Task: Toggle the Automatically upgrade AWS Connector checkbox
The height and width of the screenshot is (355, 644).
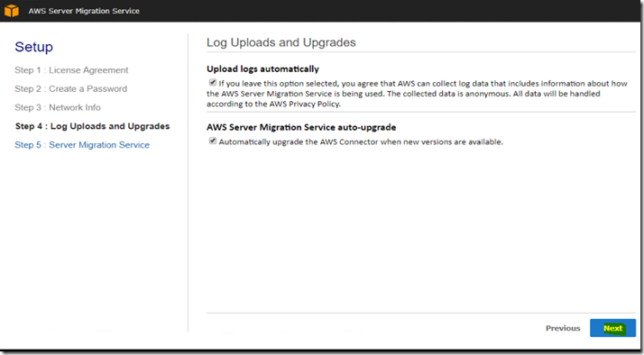Action: coord(212,141)
